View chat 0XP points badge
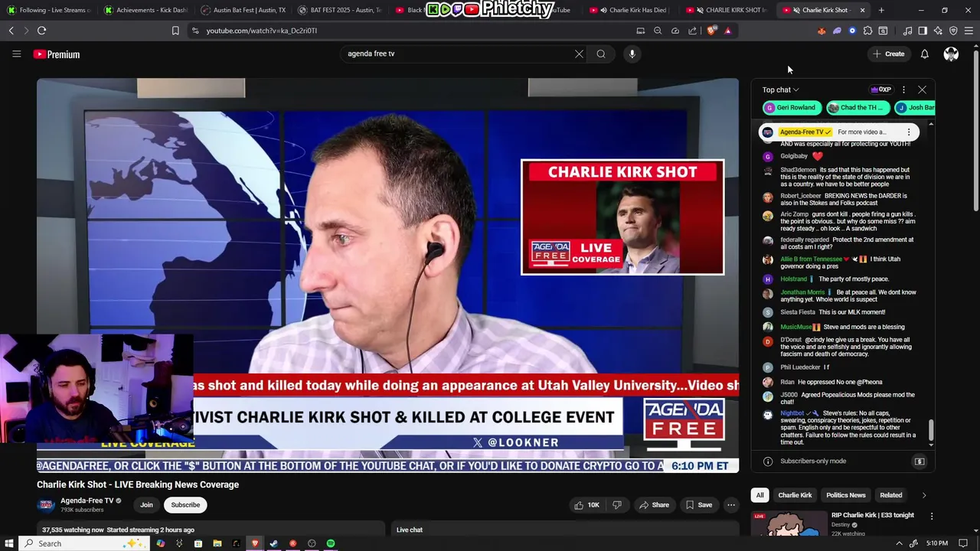Viewport: 980px width, 551px height. coord(881,90)
